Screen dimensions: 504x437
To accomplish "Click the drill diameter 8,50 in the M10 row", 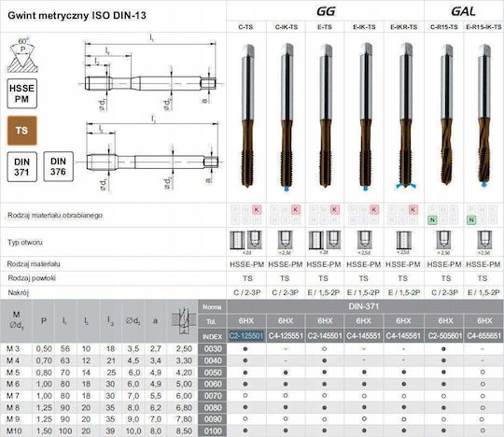I will (184, 431).
